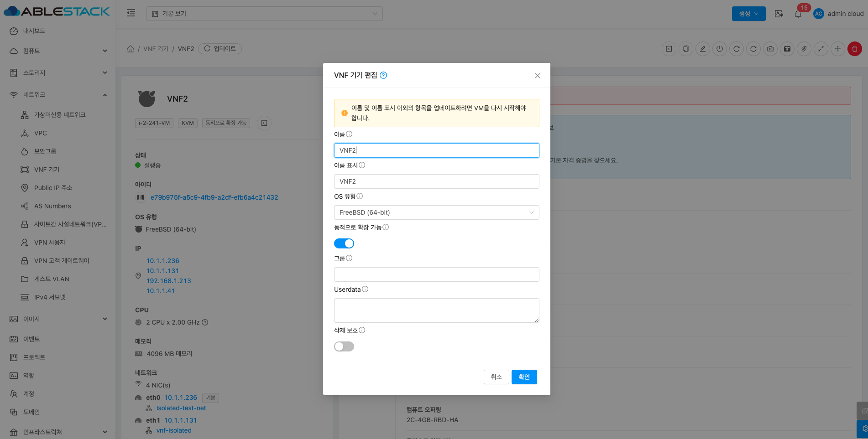The width and height of the screenshot is (868, 439).
Task: Expand the 스토리지 sidebar section
Action: [58, 73]
